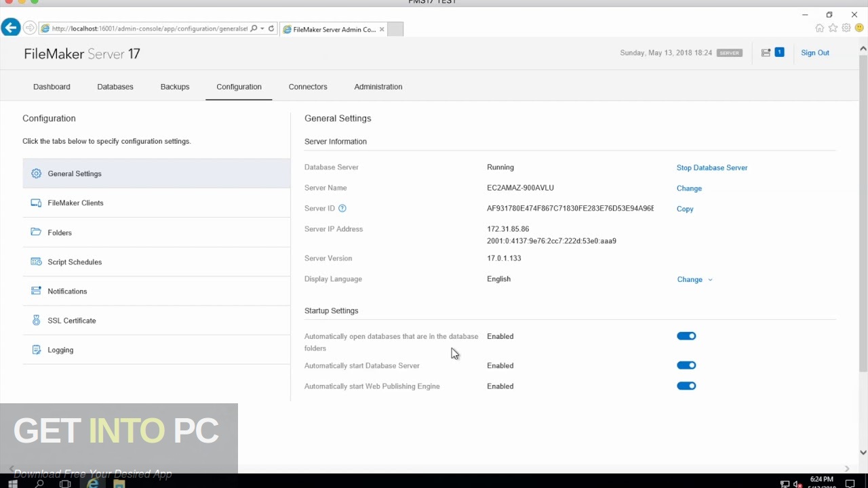Click the Logging sidebar icon
Image resolution: width=868 pixels, height=488 pixels.
pyautogui.click(x=36, y=350)
